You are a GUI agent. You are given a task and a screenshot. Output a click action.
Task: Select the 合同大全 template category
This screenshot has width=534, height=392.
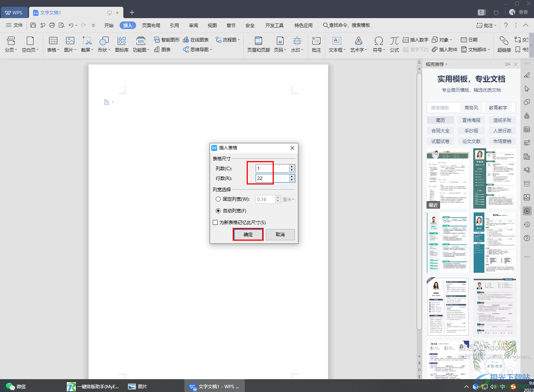pyautogui.click(x=440, y=131)
